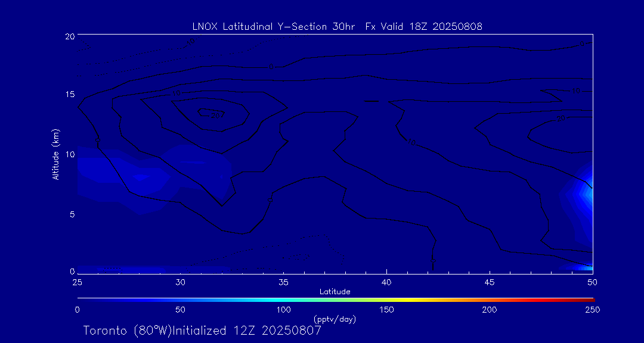Select the '(pptv/day)' units label
This screenshot has height=343, width=644.
[x=335, y=319]
